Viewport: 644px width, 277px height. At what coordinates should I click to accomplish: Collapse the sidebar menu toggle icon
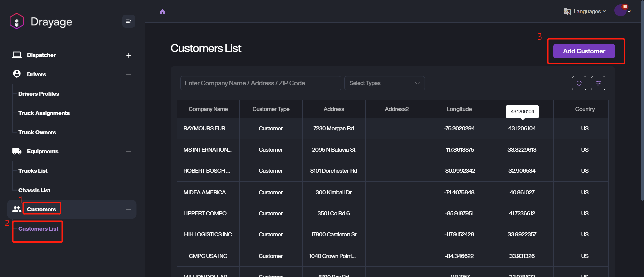click(128, 21)
